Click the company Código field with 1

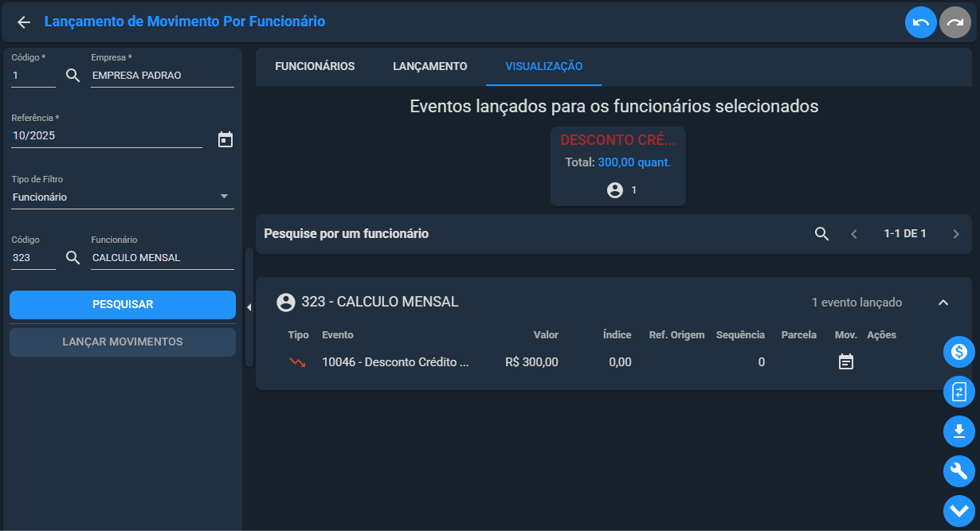click(x=33, y=76)
